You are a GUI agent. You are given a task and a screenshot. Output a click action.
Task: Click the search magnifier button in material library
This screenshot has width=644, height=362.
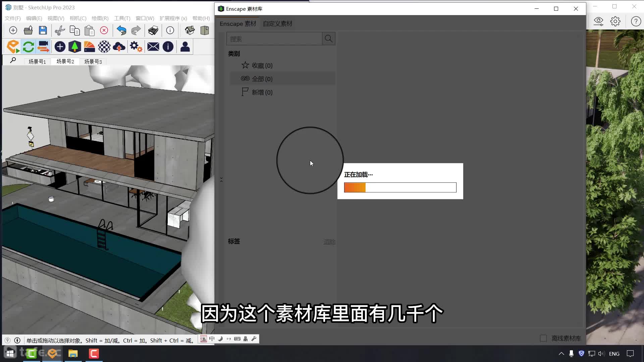329,39
